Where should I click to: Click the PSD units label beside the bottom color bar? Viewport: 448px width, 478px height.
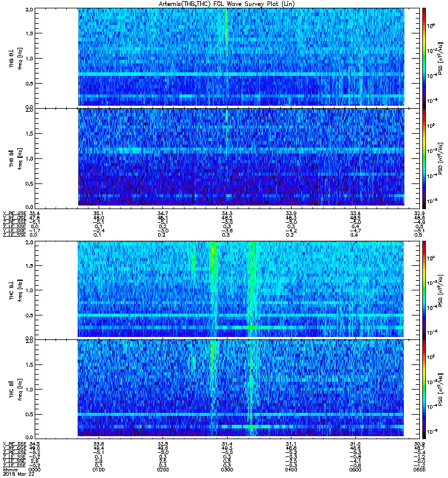(440, 390)
